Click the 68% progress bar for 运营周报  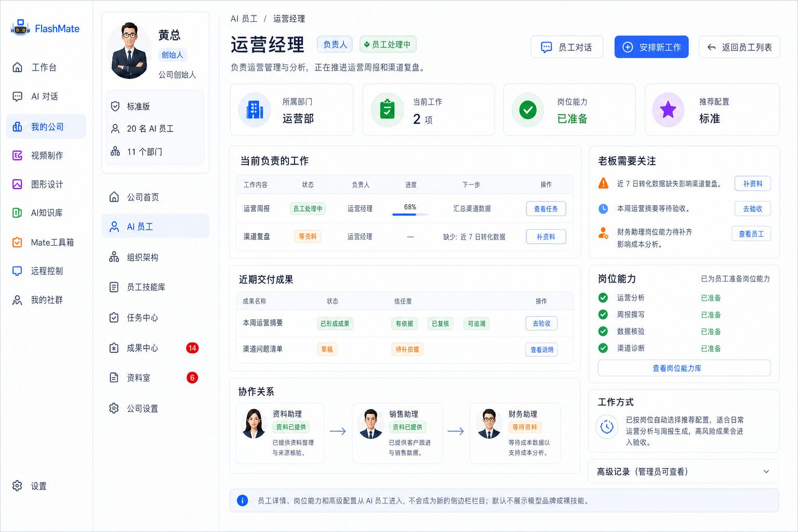click(x=410, y=214)
